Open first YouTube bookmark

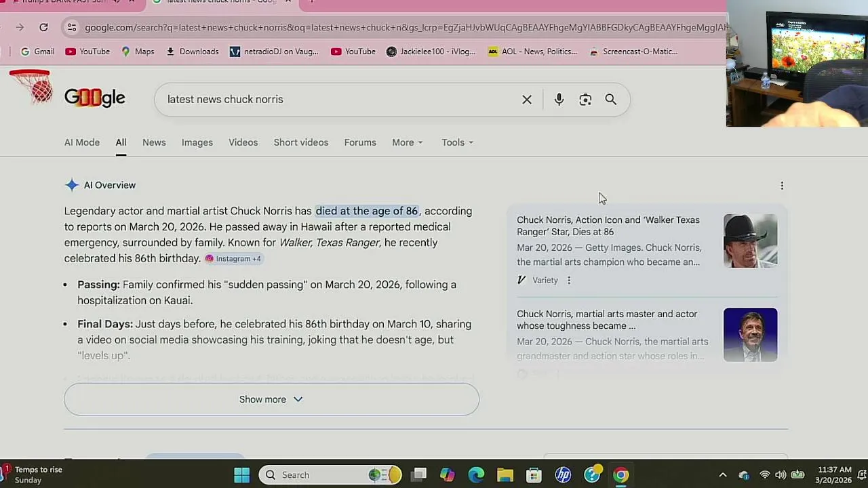pos(87,52)
